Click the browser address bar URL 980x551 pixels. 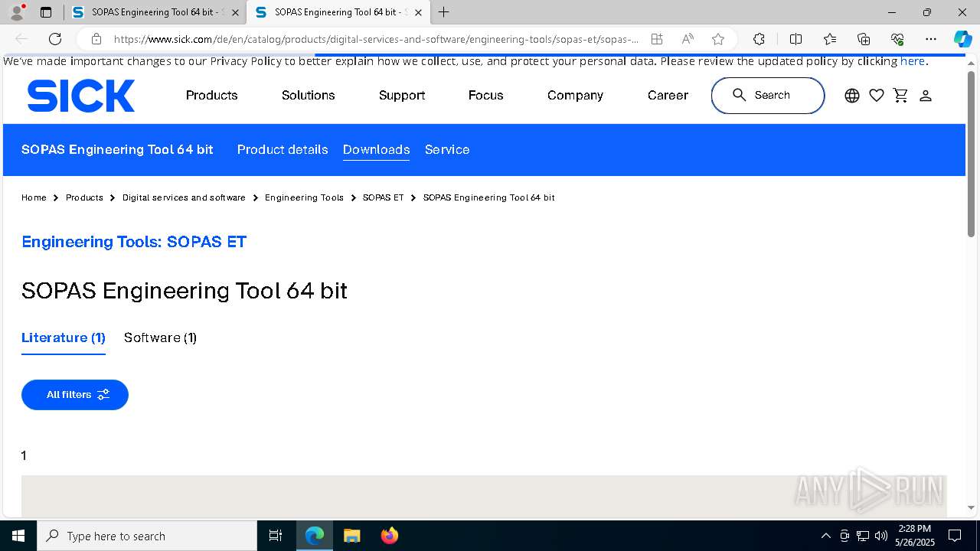375,39
